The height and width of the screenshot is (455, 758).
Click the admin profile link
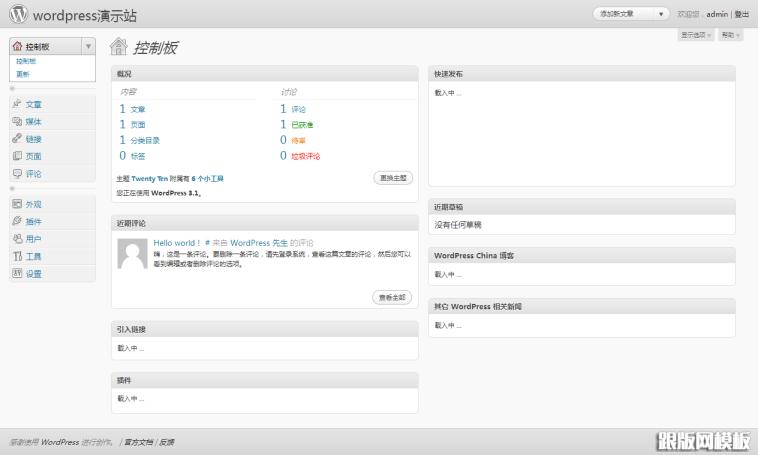pos(717,15)
